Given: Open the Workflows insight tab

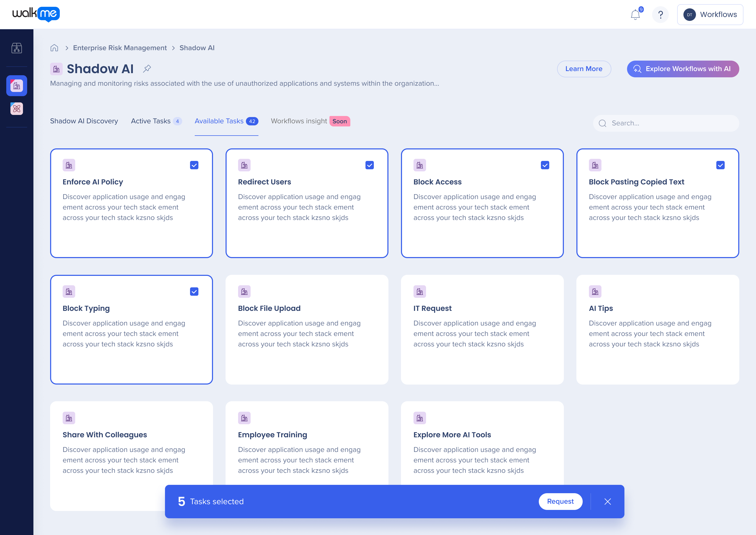Looking at the screenshot, I should (x=310, y=121).
